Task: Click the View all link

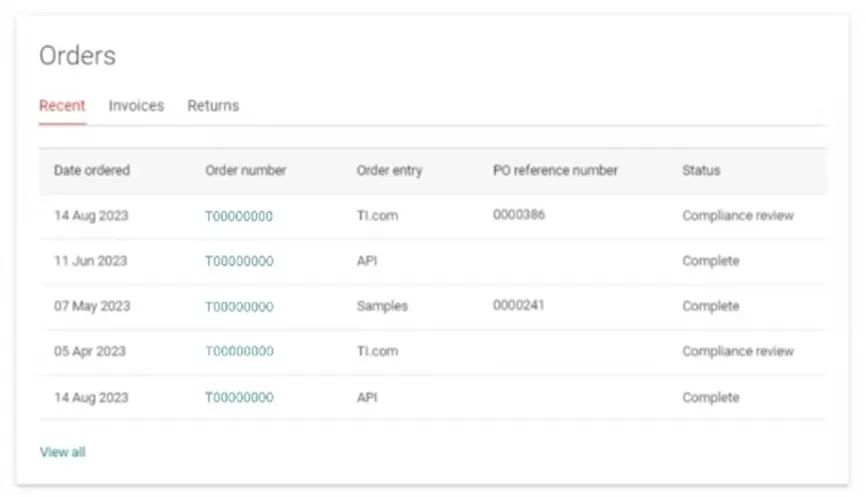Action: point(63,452)
